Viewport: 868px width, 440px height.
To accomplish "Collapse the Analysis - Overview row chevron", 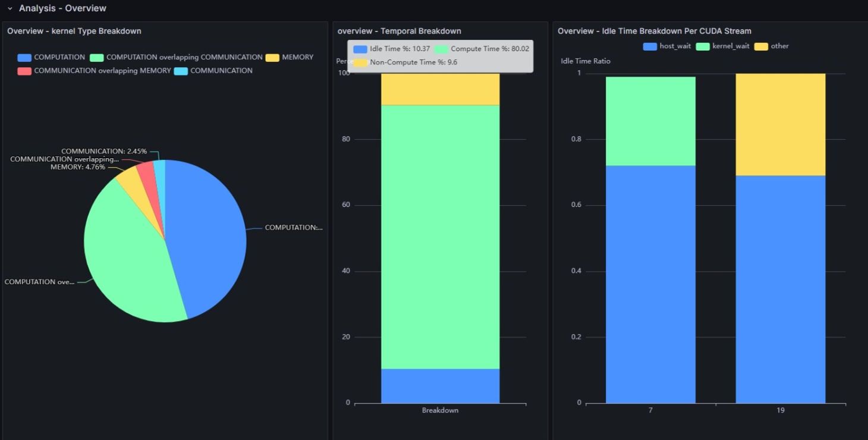I will pos(10,9).
